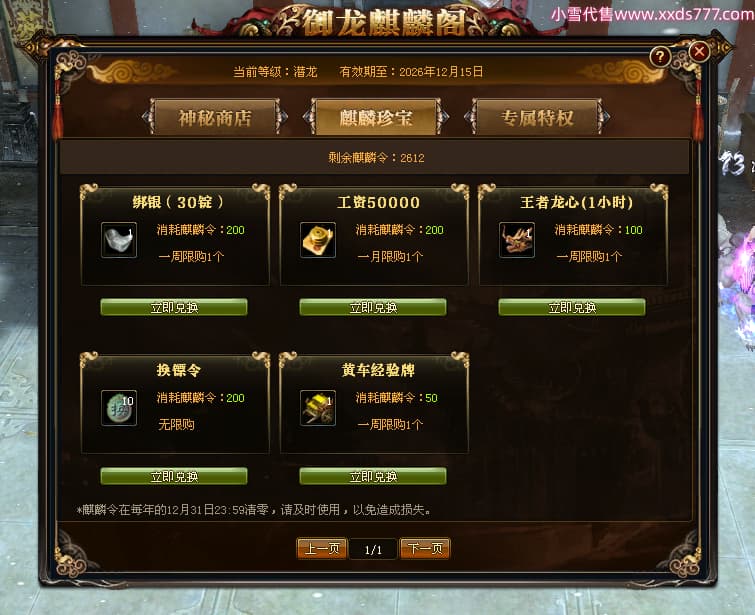Redeem 换镖令 with 立即兑换 button
This screenshot has height=615, width=755.
click(x=174, y=476)
